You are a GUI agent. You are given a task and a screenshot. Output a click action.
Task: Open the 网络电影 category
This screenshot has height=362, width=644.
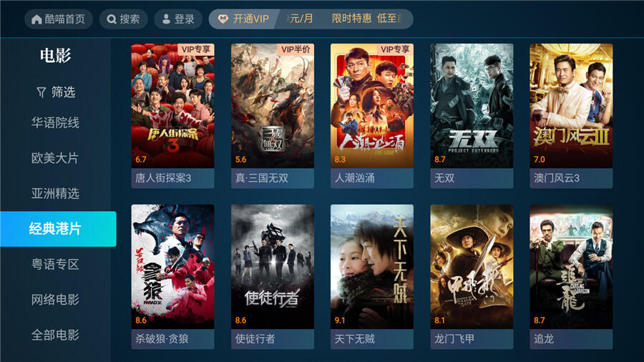click(x=55, y=300)
